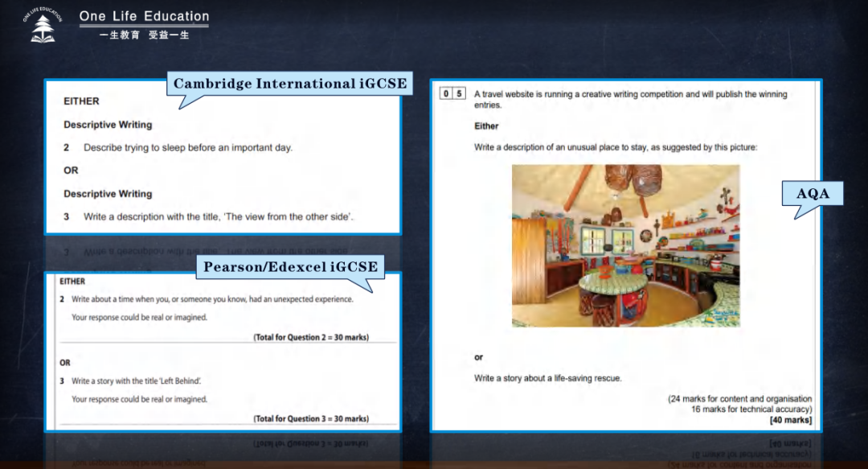Click the 'OR' text in the Pearson/Edexcel panel
This screenshot has height=469, width=868.
(65, 363)
